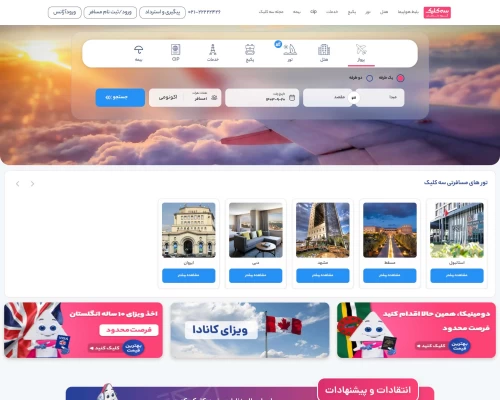This screenshot has width=500, height=400.
Task: Show next tours with right carousel arrow
Action: tap(32, 184)
